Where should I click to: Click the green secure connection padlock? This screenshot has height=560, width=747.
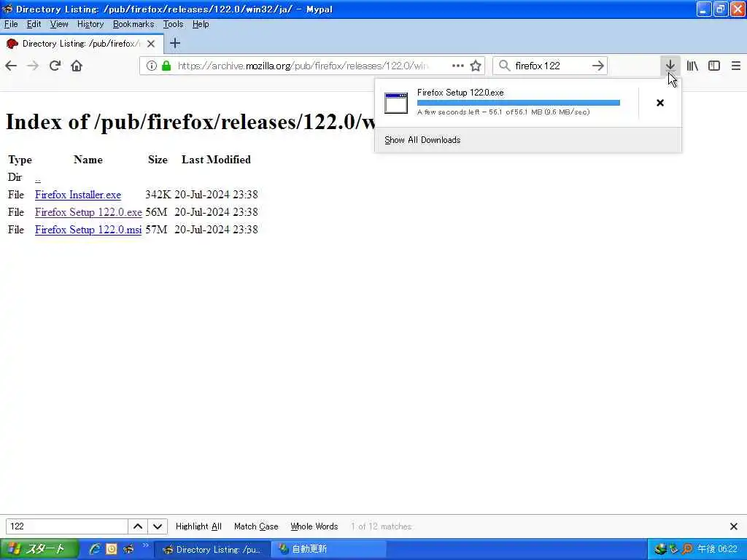(x=166, y=66)
